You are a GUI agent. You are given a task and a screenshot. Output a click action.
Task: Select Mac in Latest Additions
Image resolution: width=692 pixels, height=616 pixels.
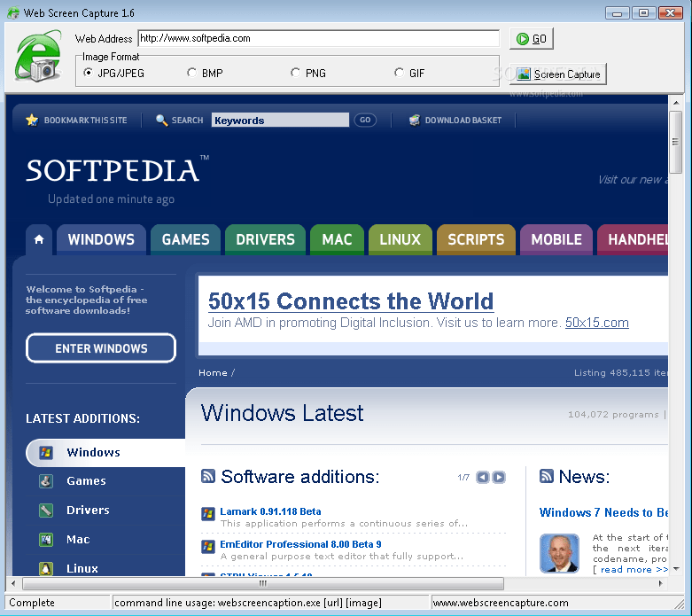coord(78,539)
